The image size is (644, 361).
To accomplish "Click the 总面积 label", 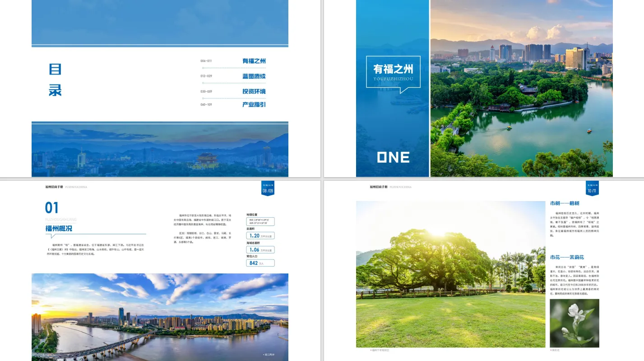I will pos(250,229).
